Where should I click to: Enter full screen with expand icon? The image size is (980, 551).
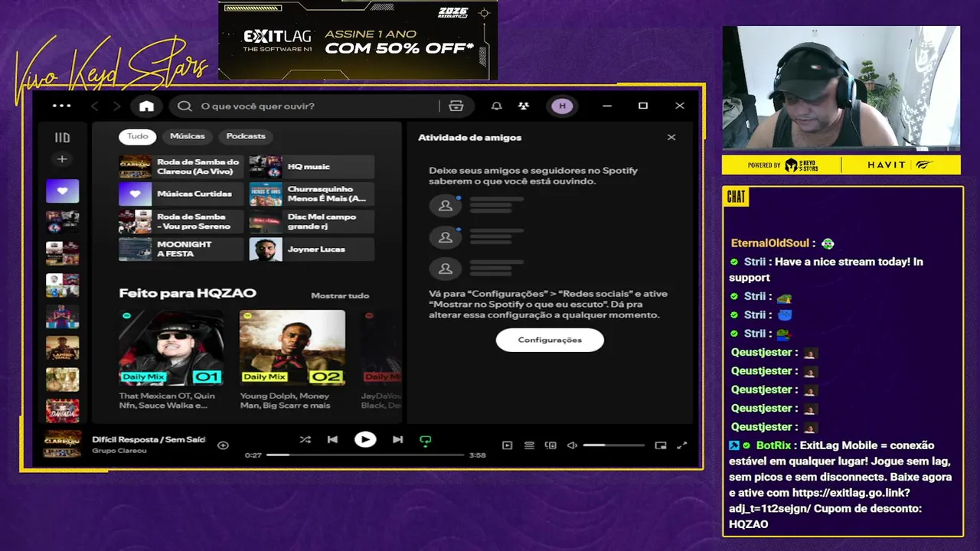pos(682,445)
